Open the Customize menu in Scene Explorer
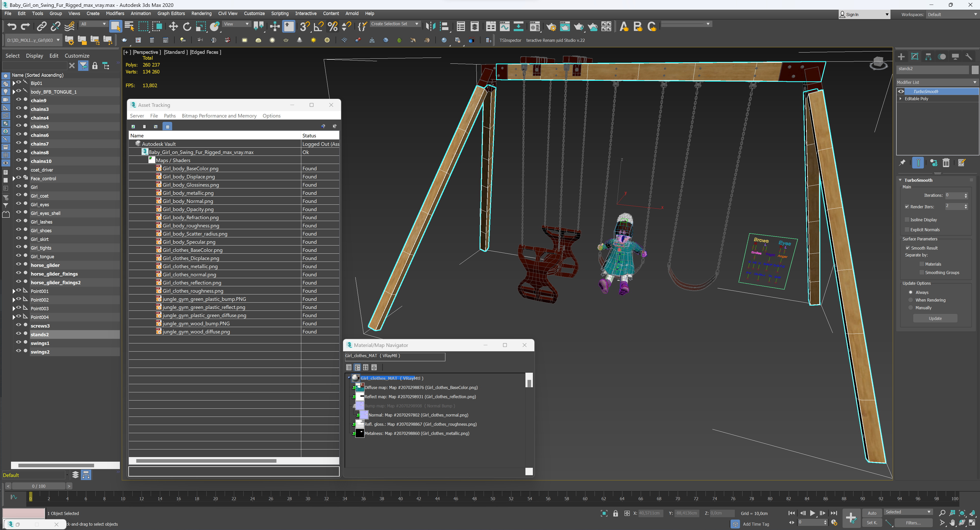The width and height of the screenshot is (980, 530). 77,56
